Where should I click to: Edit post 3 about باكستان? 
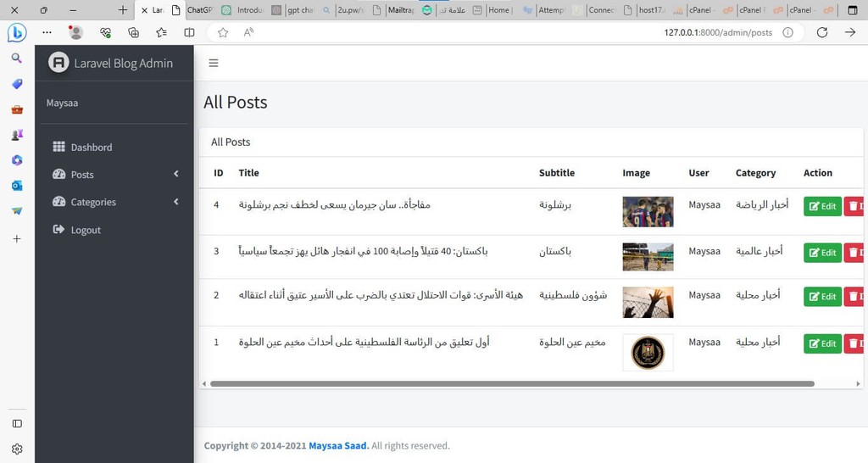tap(822, 253)
